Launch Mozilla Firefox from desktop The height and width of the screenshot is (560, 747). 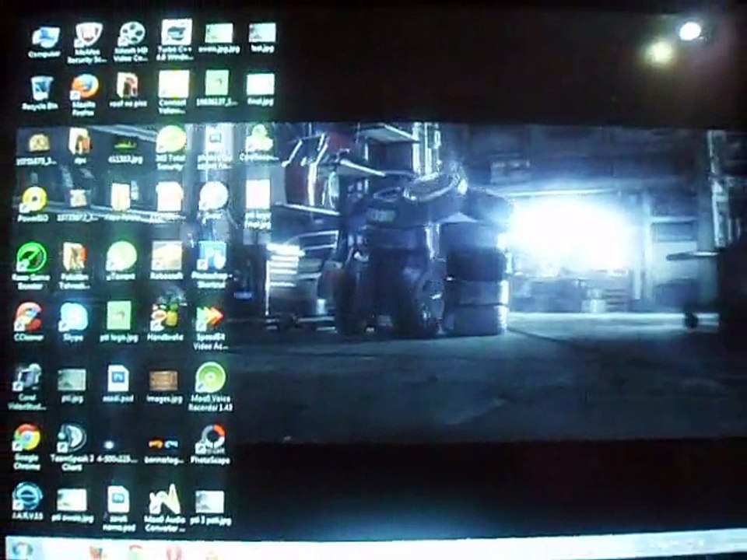(84, 94)
